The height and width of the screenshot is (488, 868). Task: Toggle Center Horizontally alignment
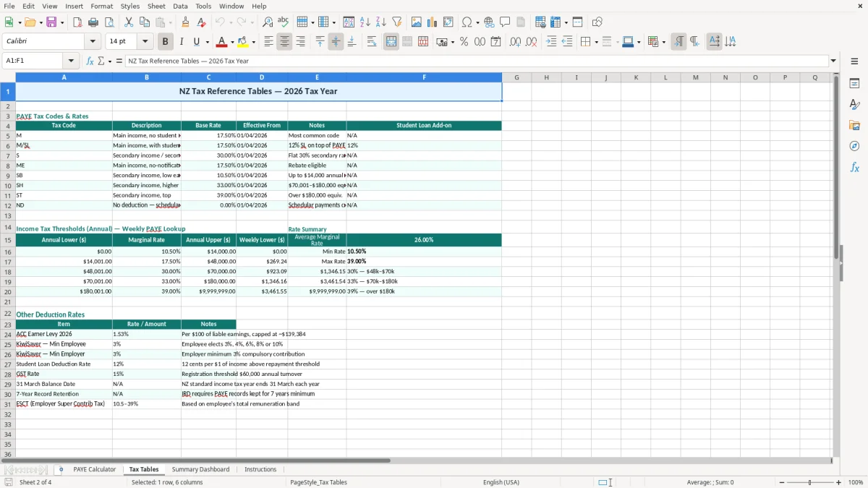click(284, 42)
